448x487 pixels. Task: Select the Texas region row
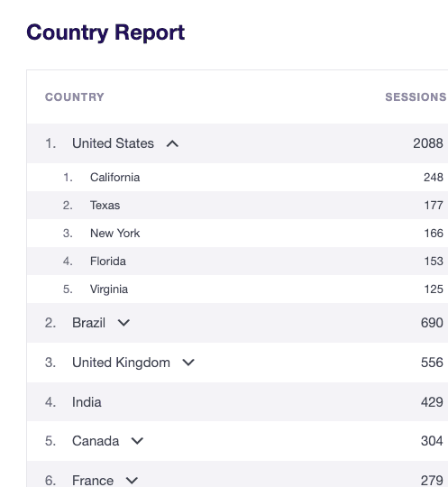[237, 206]
